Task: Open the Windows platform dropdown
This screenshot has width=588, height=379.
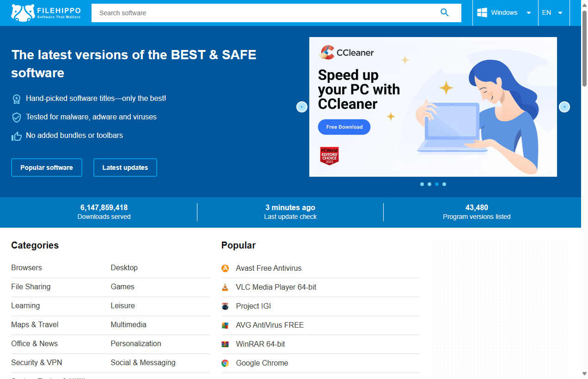Action: pos(504,13)
